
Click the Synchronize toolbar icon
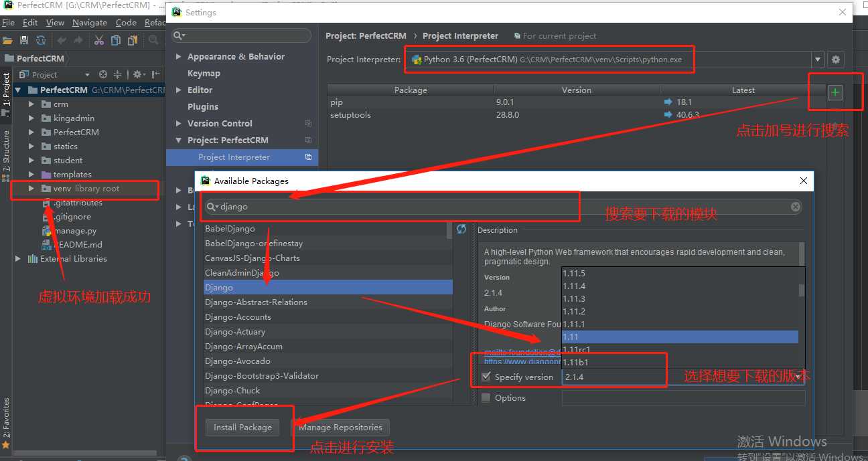coord(41,40)
